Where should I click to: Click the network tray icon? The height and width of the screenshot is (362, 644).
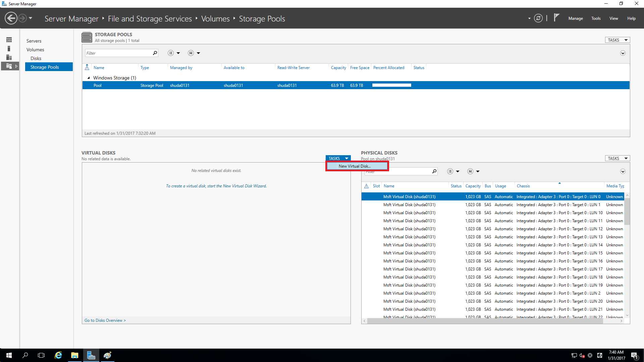tap(574, 356)
